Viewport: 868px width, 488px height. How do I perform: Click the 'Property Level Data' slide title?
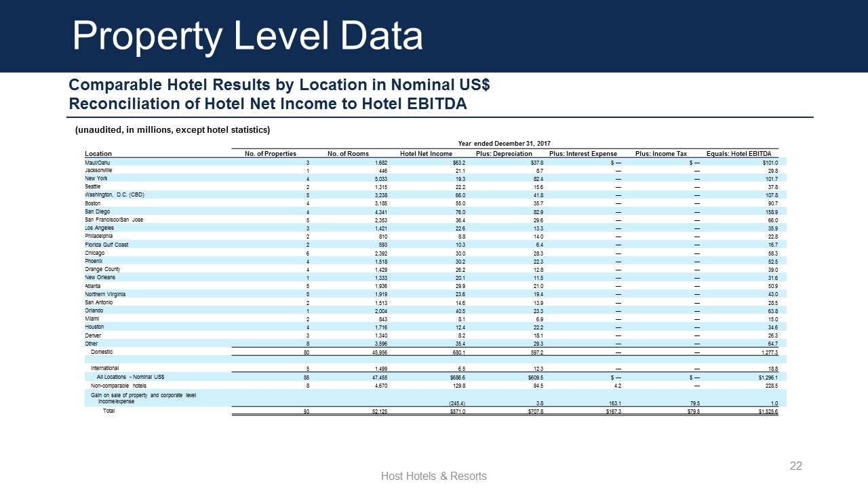click(x=248, y=36)
